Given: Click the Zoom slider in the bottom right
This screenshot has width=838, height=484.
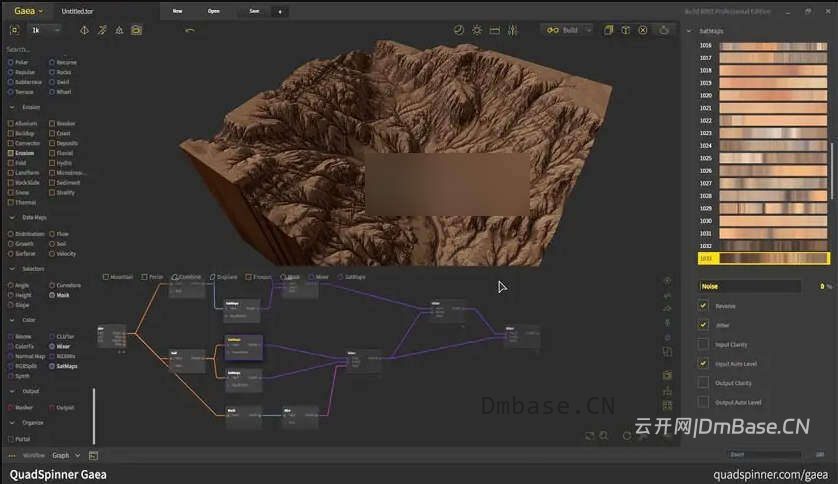Looking at the screenshot, I should tap(765, 454).
